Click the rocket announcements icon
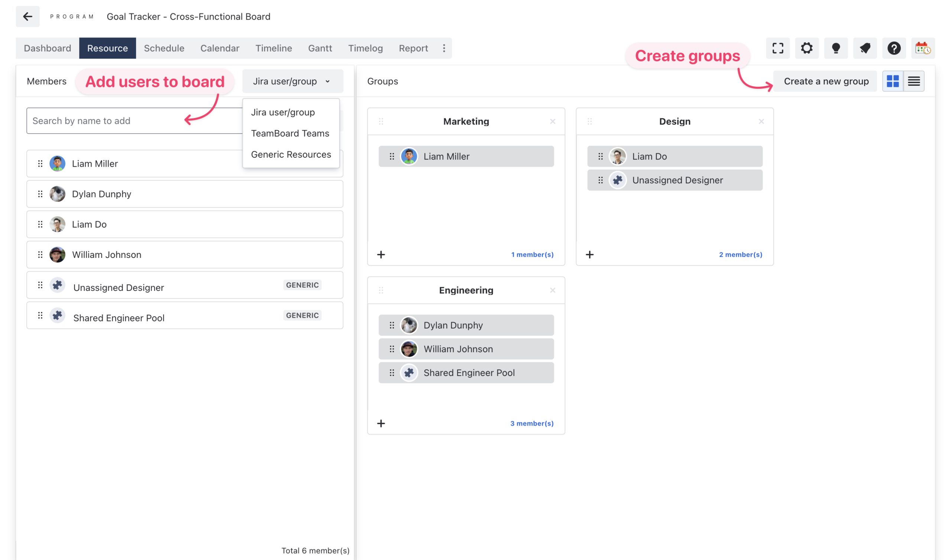 click(864, 48)
